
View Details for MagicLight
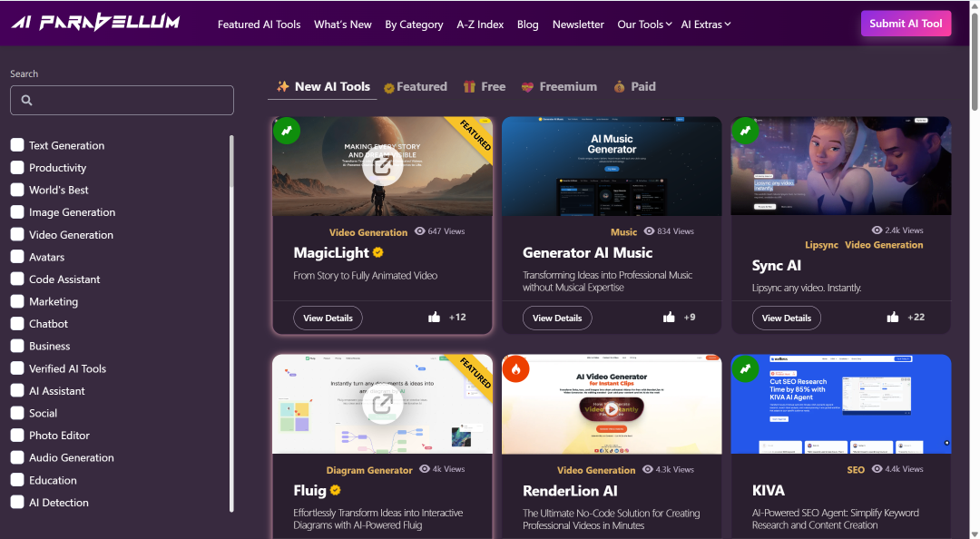[328, 318]
